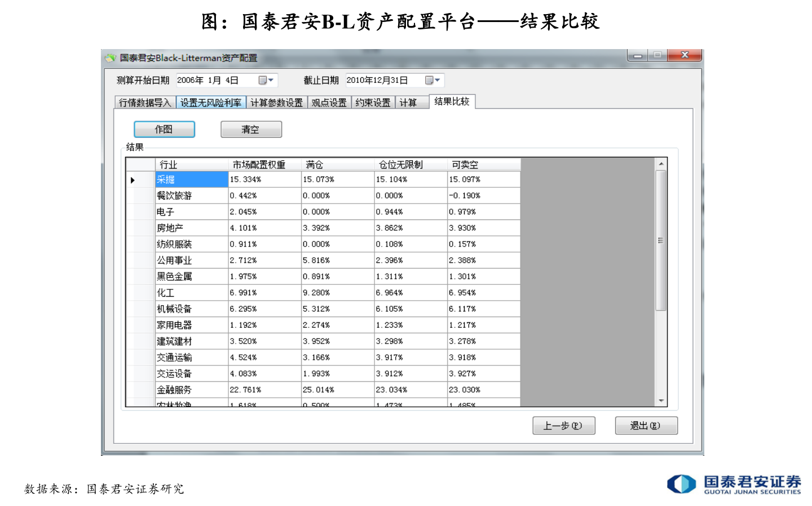Select the 餐饮旅游 industry cell
The width and height of the screenshot is (812, 506).
(191, 196)
